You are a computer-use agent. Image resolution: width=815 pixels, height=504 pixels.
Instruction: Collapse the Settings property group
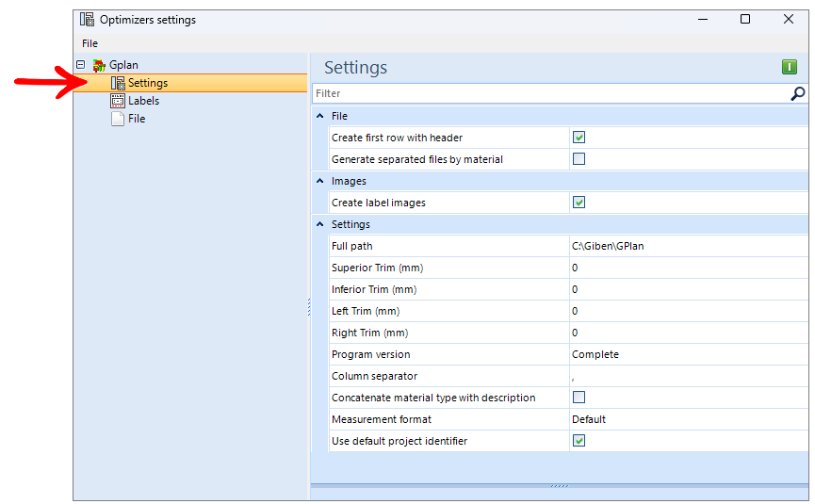[320, 224]
